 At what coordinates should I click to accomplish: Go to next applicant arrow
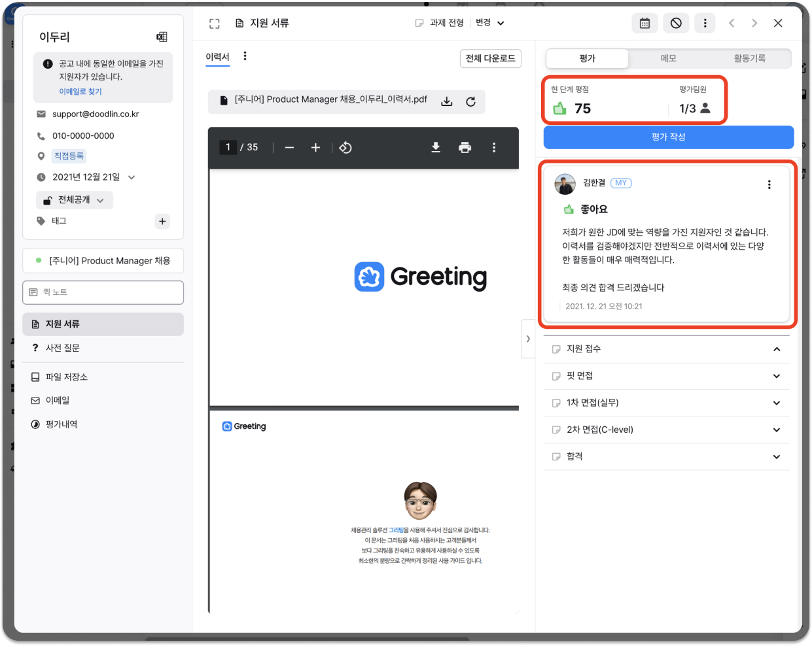(754, 23)
